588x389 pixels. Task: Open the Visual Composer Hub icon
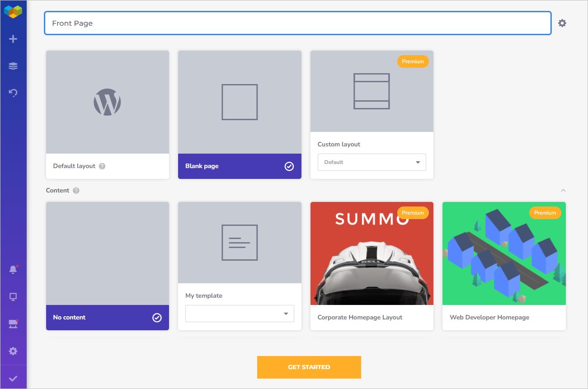(14, 323)
